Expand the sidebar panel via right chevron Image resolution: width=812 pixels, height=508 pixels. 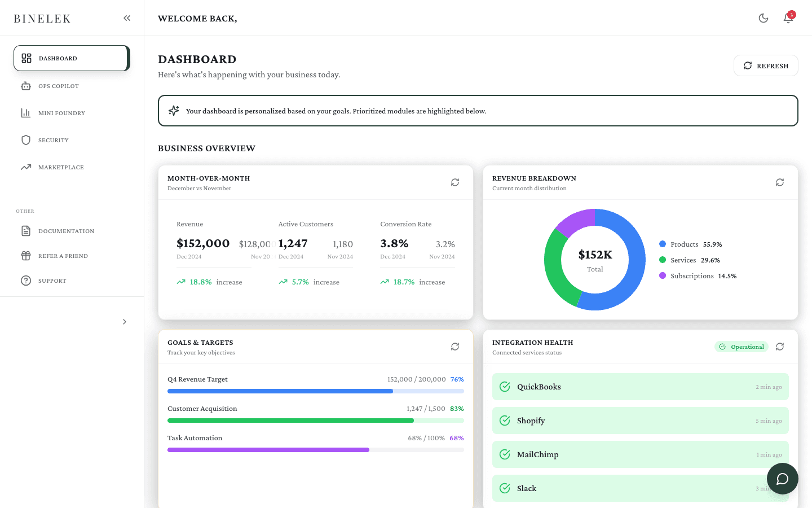click(x=125, y=322)
